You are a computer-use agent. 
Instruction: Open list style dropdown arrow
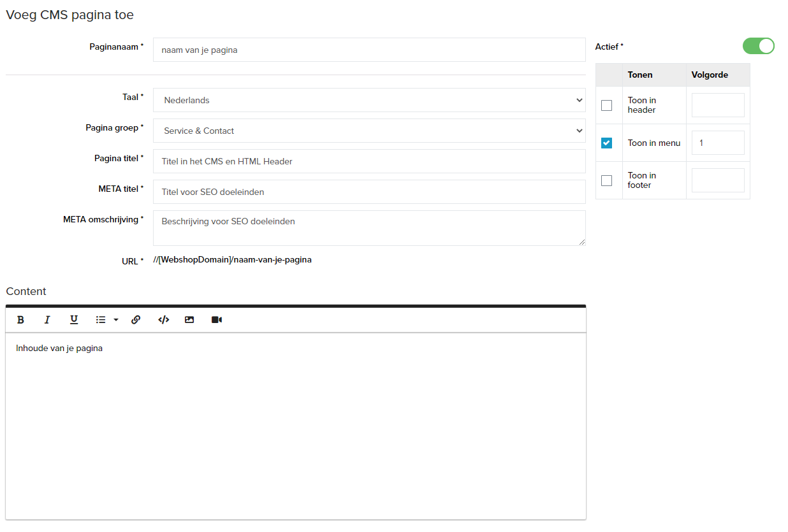[116, 320]
